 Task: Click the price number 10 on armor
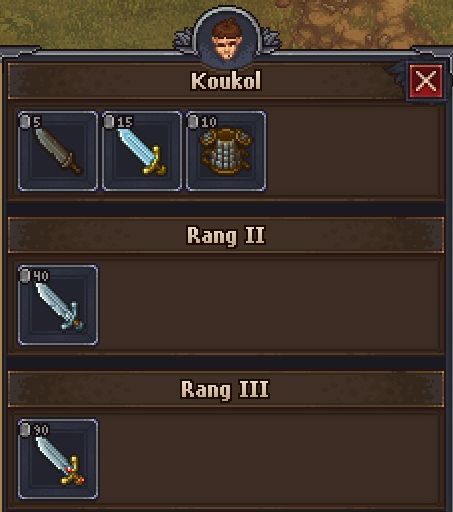tap(209, 122)
